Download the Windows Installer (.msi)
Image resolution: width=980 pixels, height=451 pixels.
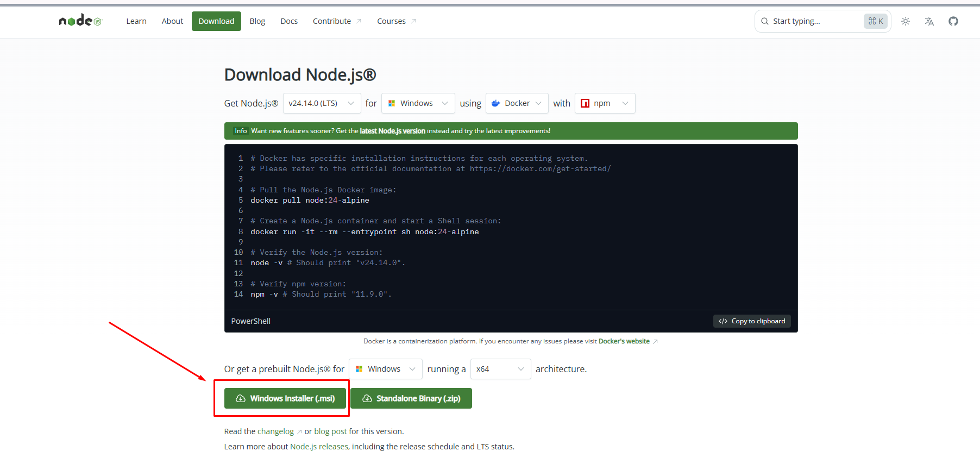pyautogui.click(x=285, y=398)
